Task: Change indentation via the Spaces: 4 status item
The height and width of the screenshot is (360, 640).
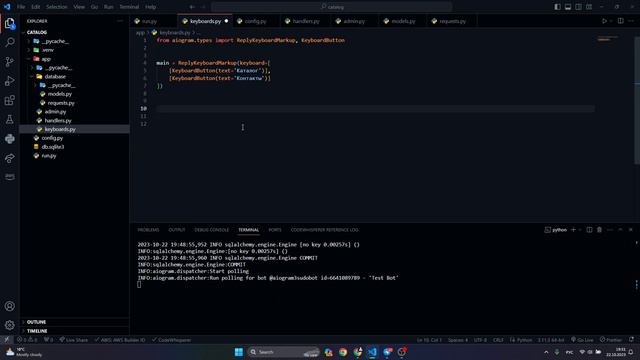Action: point(458,340)
